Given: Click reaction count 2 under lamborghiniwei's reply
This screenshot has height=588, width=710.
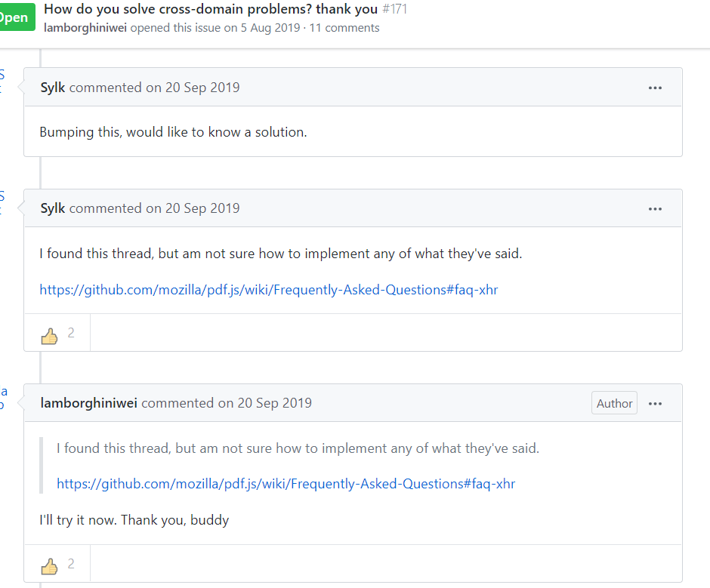Looking at the screenshot, I should click(x=71, y=564).
